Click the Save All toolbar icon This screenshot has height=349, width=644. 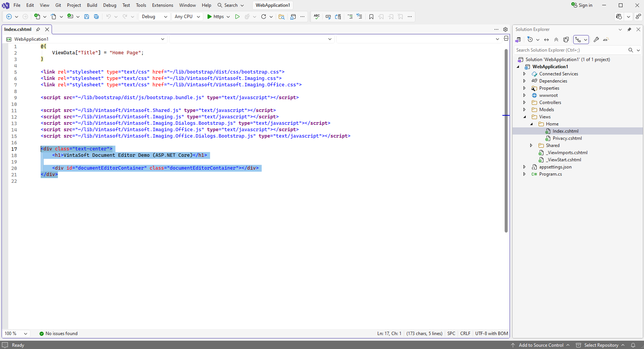[96, 17]
